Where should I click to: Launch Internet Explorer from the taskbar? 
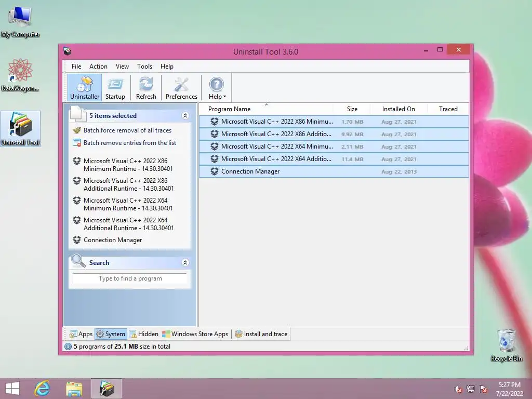(x=43, y=389)
